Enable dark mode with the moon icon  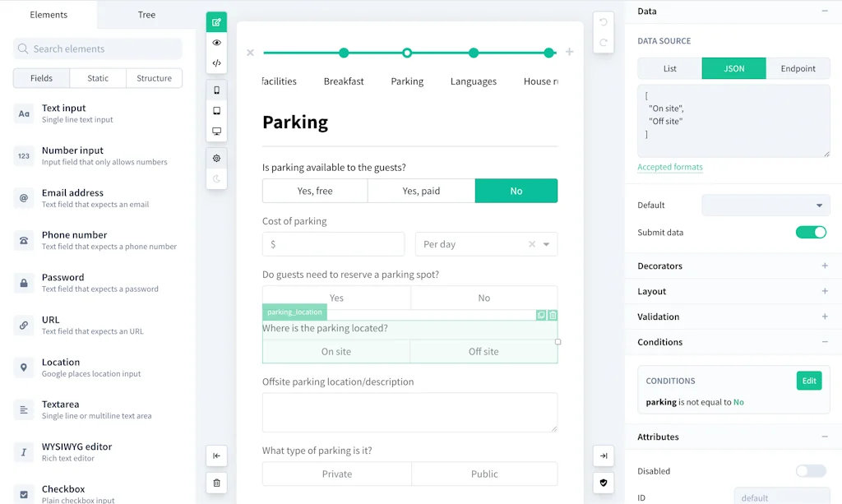click(216, 178)
